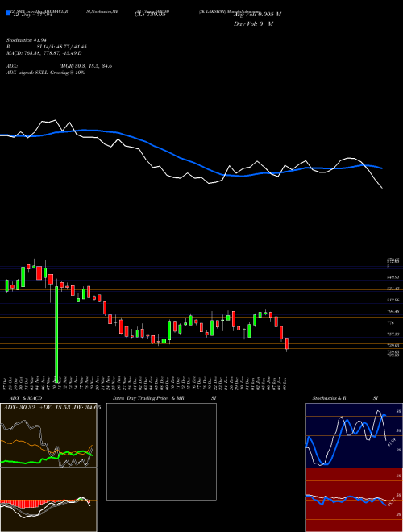The height and width of the screenshot is (532, 403).
Task: Click the red RSI indicator chart
Action: tap(354, 500)
